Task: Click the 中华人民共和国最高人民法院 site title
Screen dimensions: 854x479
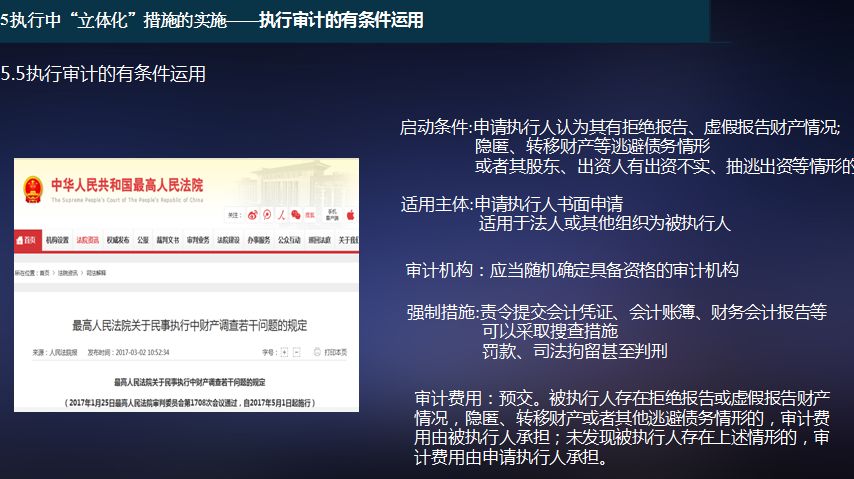Action: click(127, 185)
